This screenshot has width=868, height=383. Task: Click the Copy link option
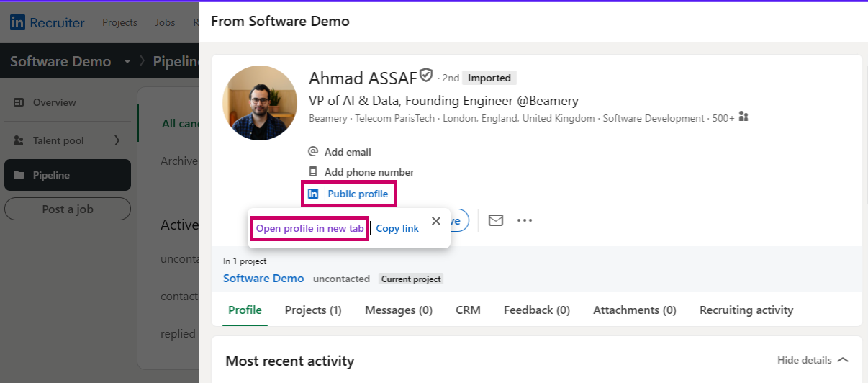[x=397, y=228]
